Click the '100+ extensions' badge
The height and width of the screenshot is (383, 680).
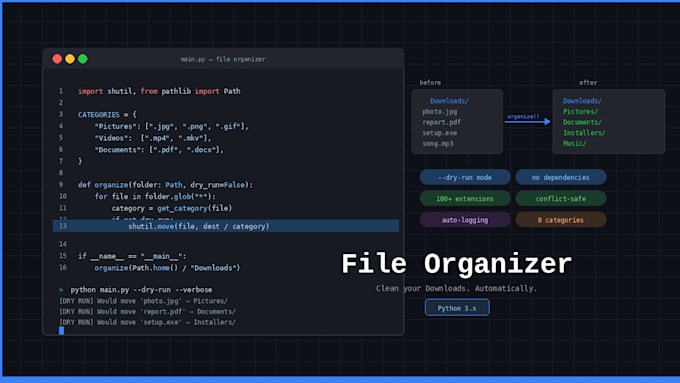point(465,198)
